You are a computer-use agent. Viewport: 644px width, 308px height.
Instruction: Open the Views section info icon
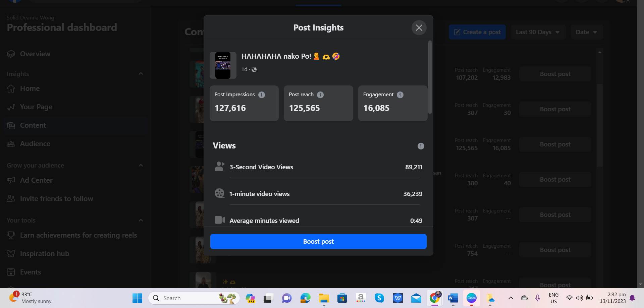coord(421,146)
